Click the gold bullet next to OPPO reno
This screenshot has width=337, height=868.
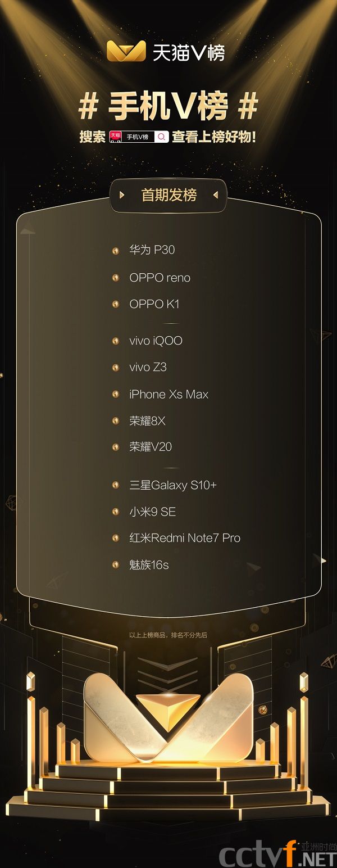(x=116, y=278)
